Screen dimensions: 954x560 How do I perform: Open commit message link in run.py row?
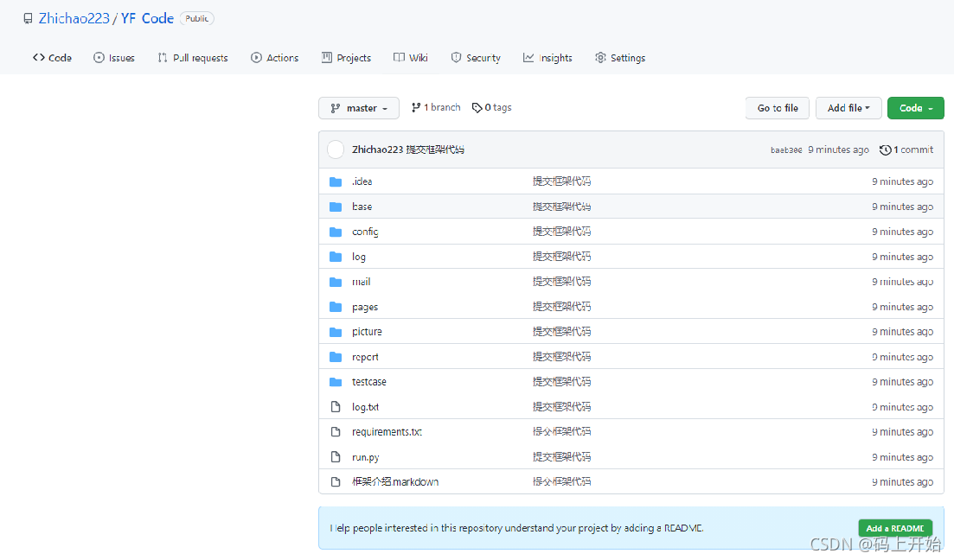[561, 456]
